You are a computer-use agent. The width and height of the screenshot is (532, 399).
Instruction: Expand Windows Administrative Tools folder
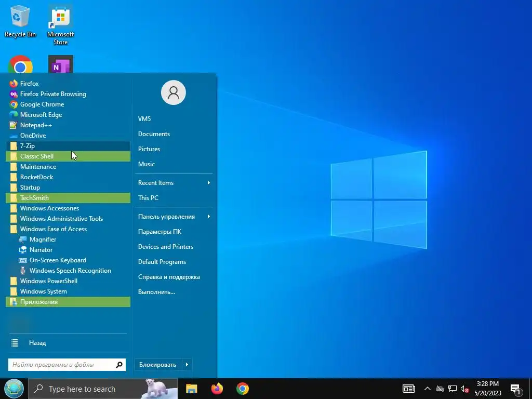pos(68,219)
